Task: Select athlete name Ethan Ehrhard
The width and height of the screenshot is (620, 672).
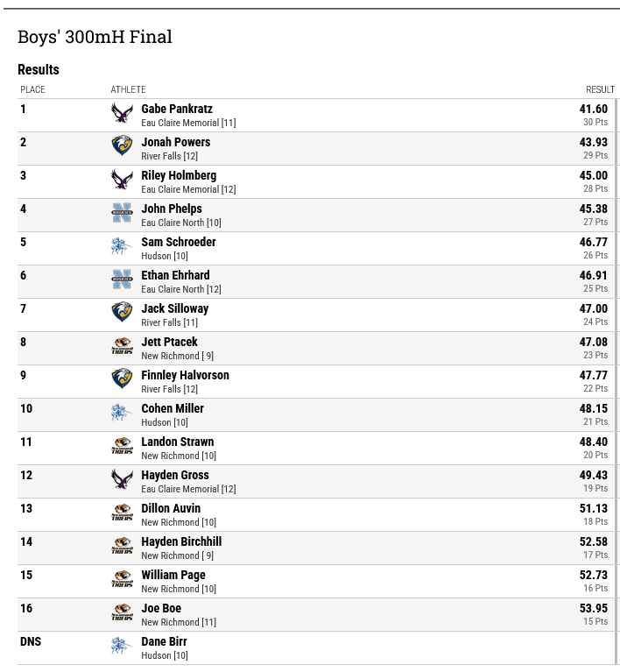Action: click(176, 275)
